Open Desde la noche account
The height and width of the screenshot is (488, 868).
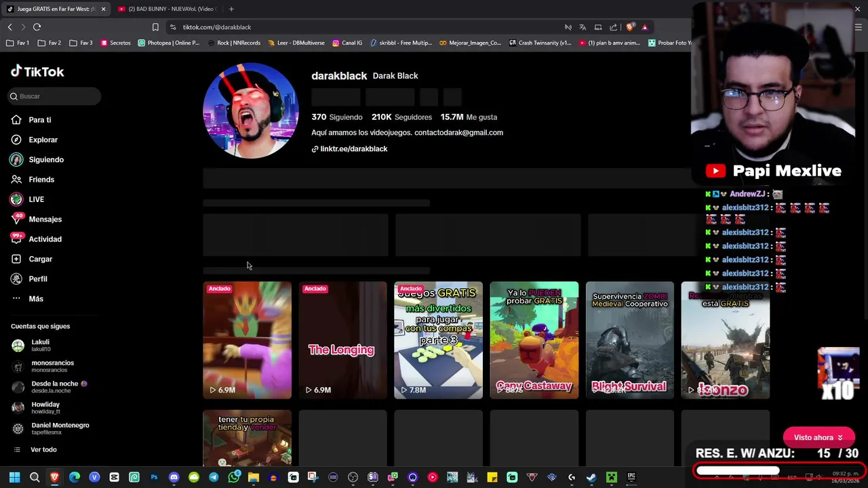[50, 386]
